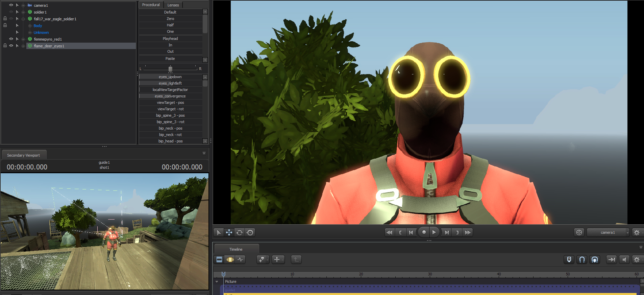
Task: Switch to the Motion Editor
Action: pos(230,259)
